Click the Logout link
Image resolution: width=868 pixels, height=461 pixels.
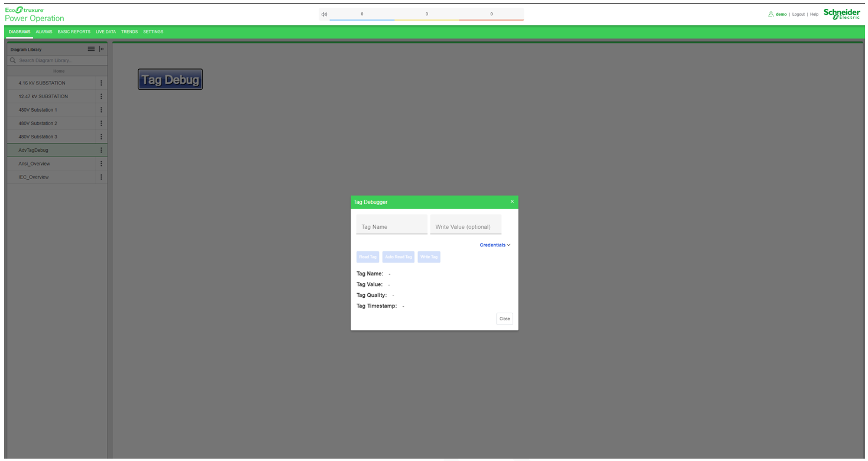[798, 14]
